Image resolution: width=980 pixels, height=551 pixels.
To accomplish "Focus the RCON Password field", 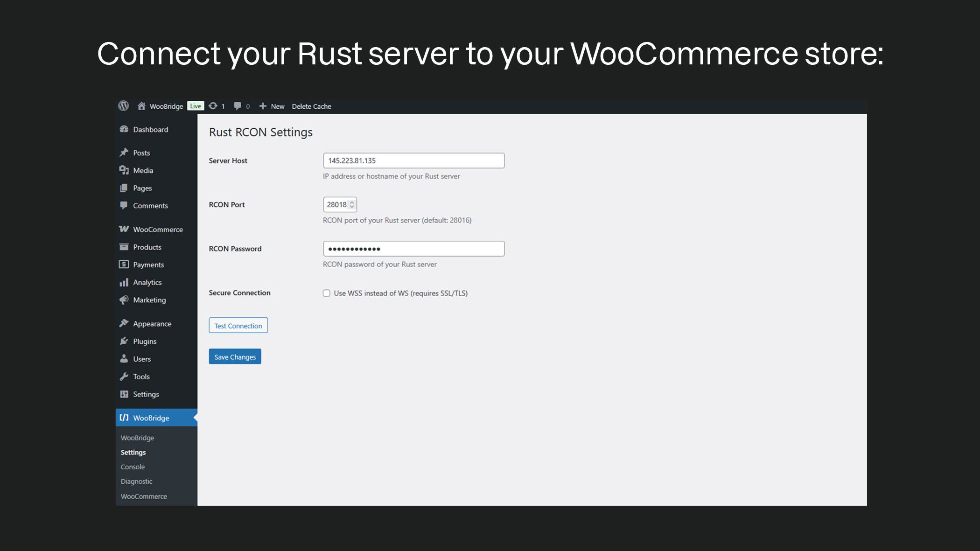I will pyautogui.click(x=413, y=249).
